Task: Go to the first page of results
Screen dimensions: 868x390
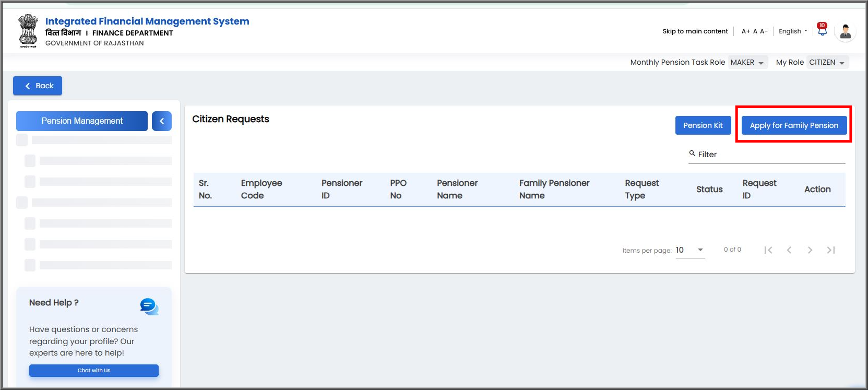Action: click(768, 250)
